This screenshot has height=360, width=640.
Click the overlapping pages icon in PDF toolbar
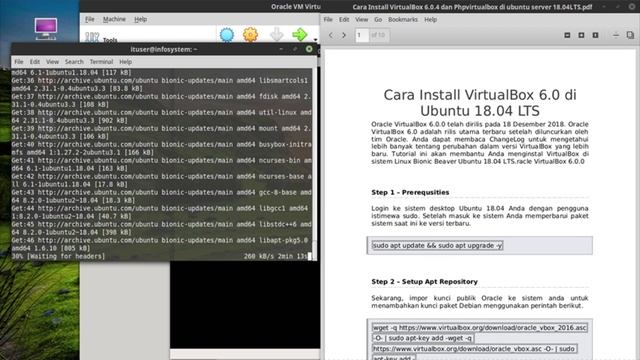[x=630, y=35]
